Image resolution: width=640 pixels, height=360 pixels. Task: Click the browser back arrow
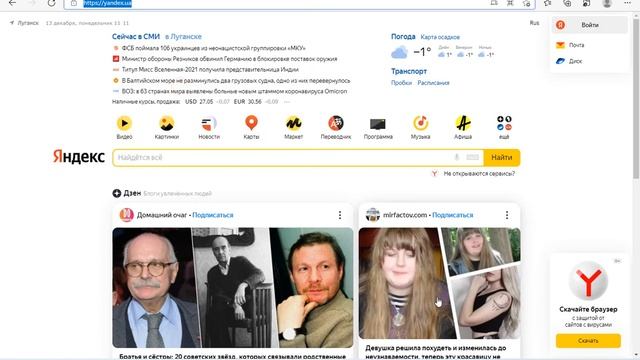13,3
